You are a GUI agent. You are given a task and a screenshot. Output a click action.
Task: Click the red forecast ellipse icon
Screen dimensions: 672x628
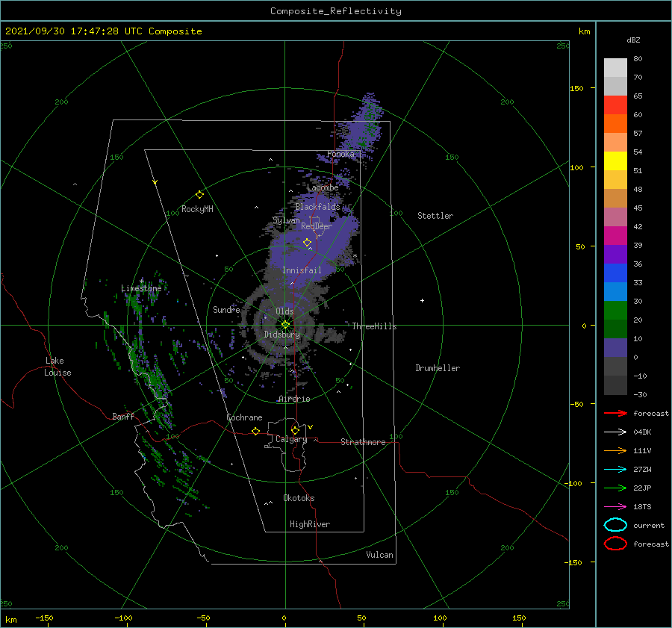(x=615, y=544)
